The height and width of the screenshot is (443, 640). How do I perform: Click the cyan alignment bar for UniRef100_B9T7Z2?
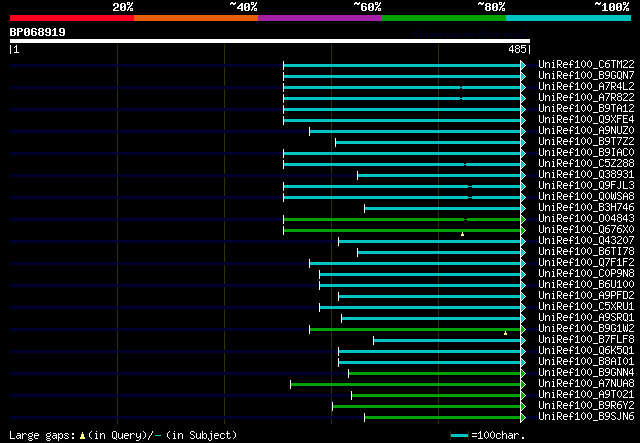[428, 142]
